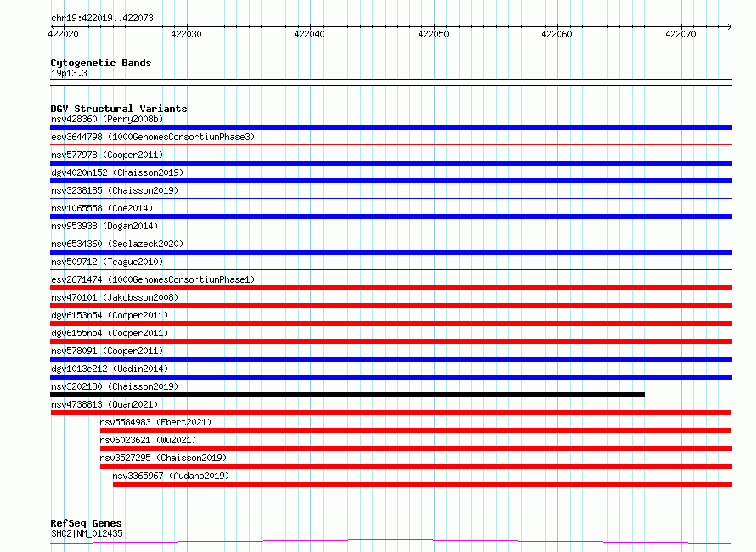Click ruler tick label 422060
The image size is (756, 552).
point(557,34)
